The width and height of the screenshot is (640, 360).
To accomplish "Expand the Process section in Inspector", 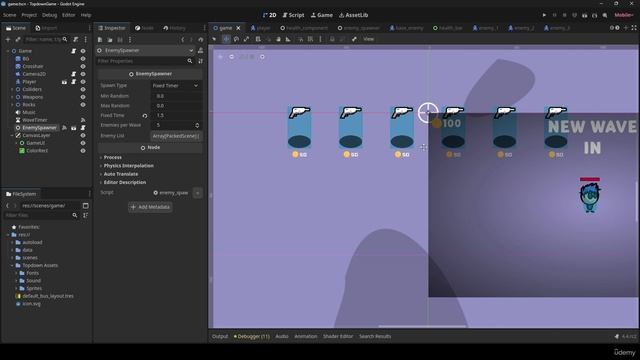I will pyautogui.click(x=113, y=158).
